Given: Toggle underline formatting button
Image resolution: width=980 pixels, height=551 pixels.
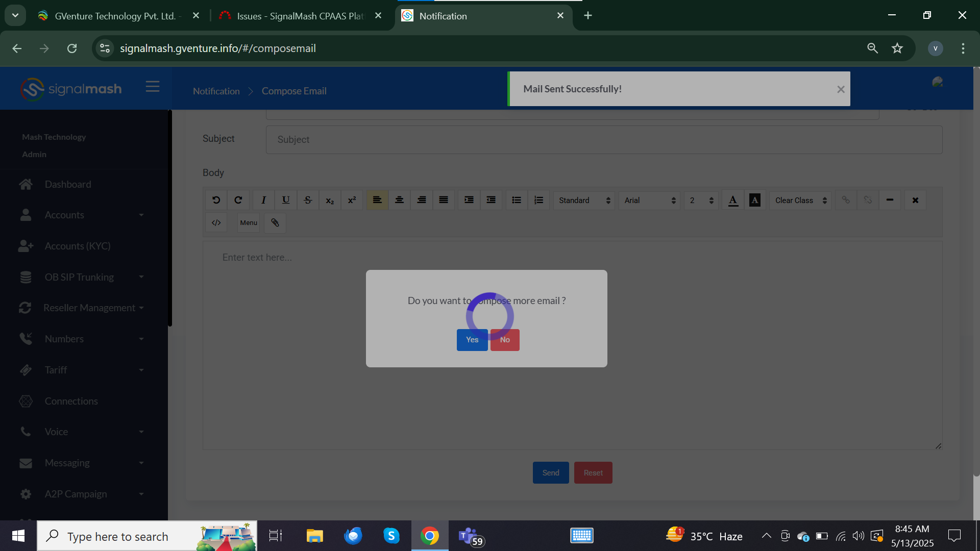Looking at the screenshot, I should click(286, 200).
